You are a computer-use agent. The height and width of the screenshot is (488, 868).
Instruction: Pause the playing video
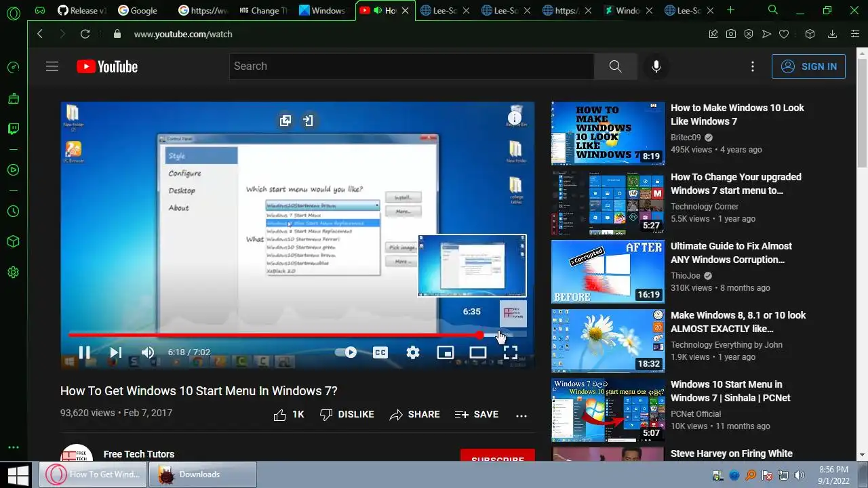85,352
